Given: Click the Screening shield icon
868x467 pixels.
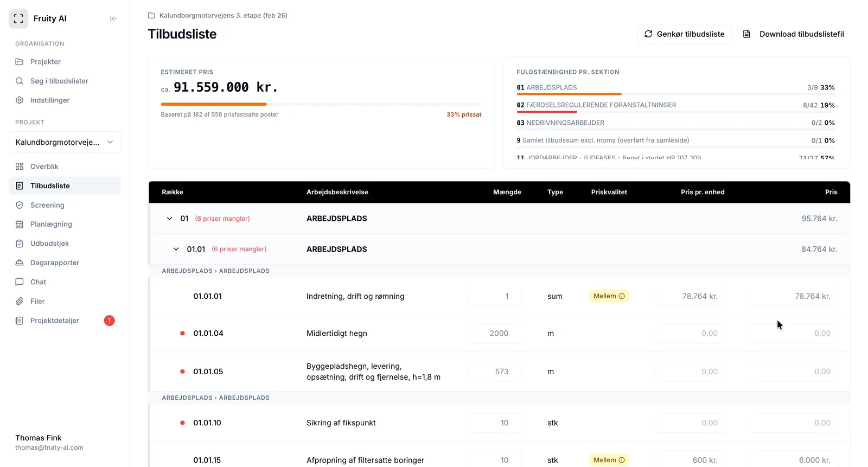Looking at the screenshot, I should (x=20, y=205).
